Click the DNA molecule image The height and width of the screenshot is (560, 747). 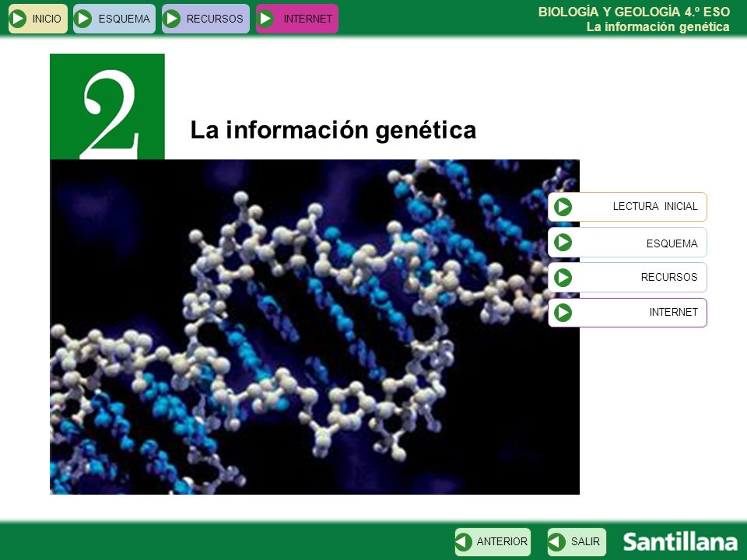[314, 327]
